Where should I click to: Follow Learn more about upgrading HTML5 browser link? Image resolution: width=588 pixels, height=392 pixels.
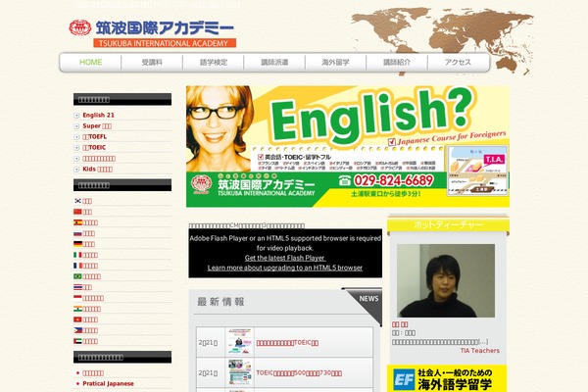pyautogui.click(x=285, y=268)
